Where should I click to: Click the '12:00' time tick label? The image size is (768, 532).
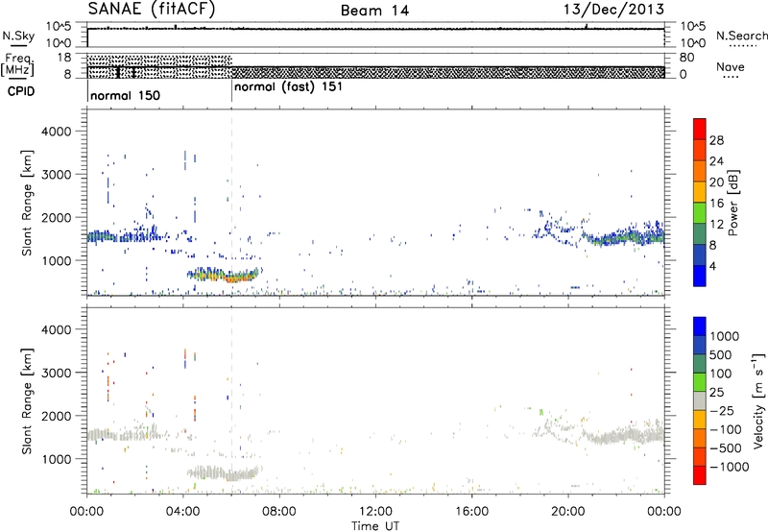375,512
